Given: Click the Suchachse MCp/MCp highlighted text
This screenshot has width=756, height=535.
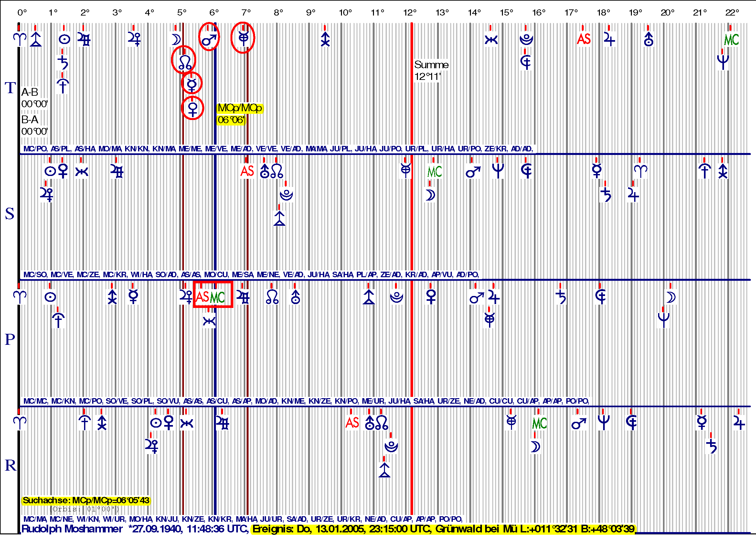Looking at the screenshot, I should 86,500.
